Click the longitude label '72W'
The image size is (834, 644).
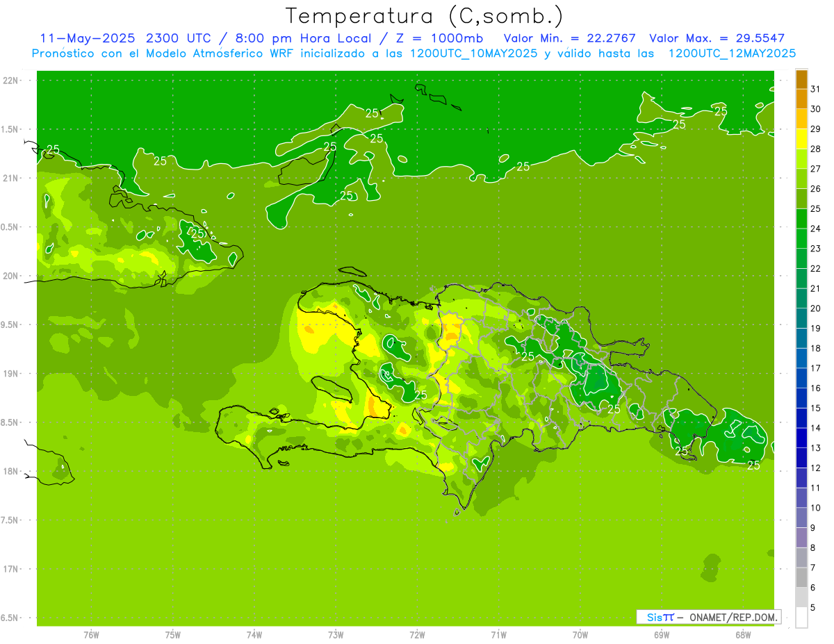click(417, 635)
